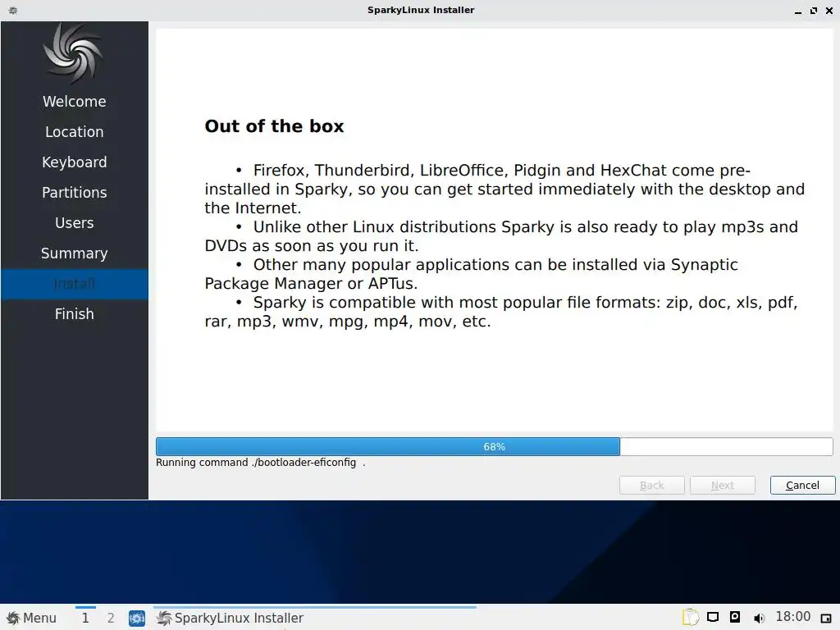Screen dimensions: 840x630
Task: Click the Firefox, Thunderbird, LibreOffice bullet text
Action: [504, 189]
